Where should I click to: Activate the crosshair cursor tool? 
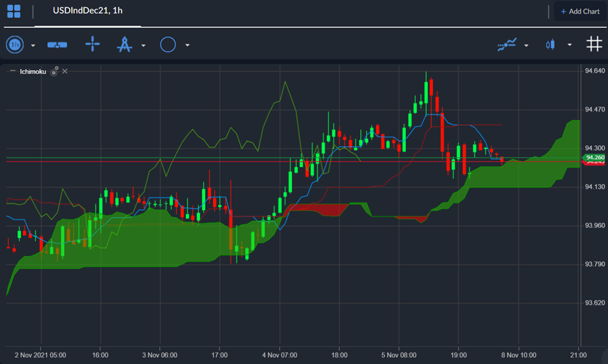(92, 44)
